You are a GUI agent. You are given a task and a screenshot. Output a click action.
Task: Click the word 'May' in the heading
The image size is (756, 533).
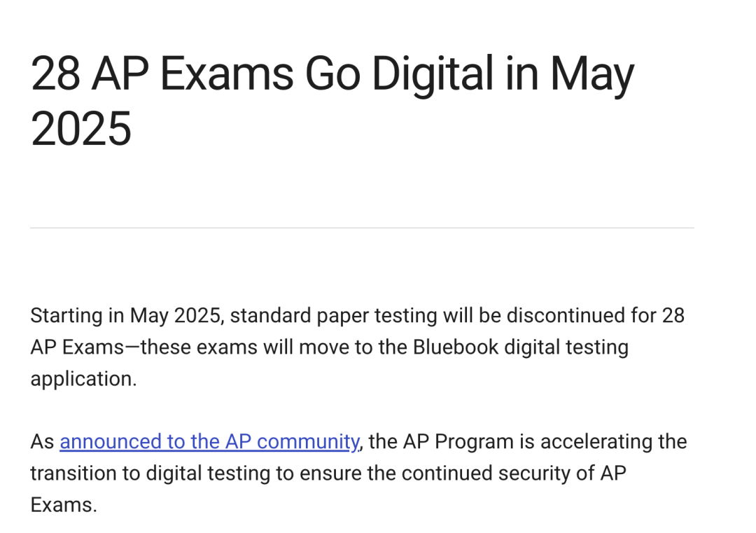pyautogui.click(x=592, y=75)
